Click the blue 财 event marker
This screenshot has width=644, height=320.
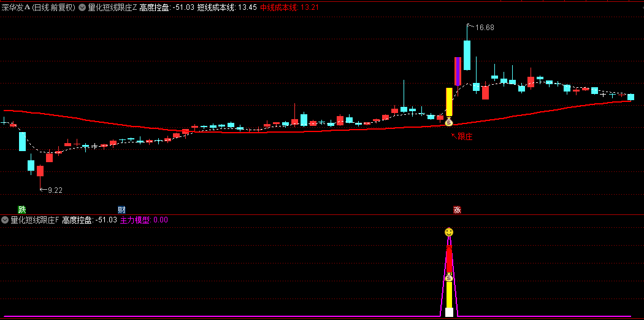(121, 210)
